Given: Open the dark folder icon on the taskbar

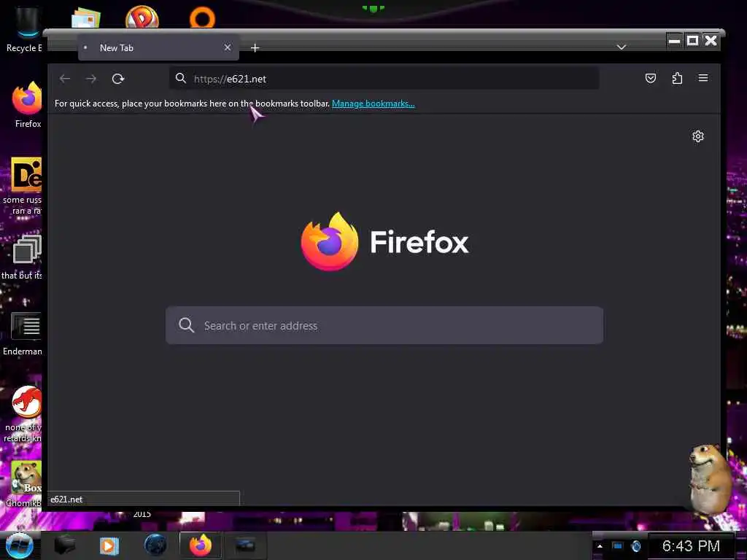Looking at the screenshot, I should (65, 545).
